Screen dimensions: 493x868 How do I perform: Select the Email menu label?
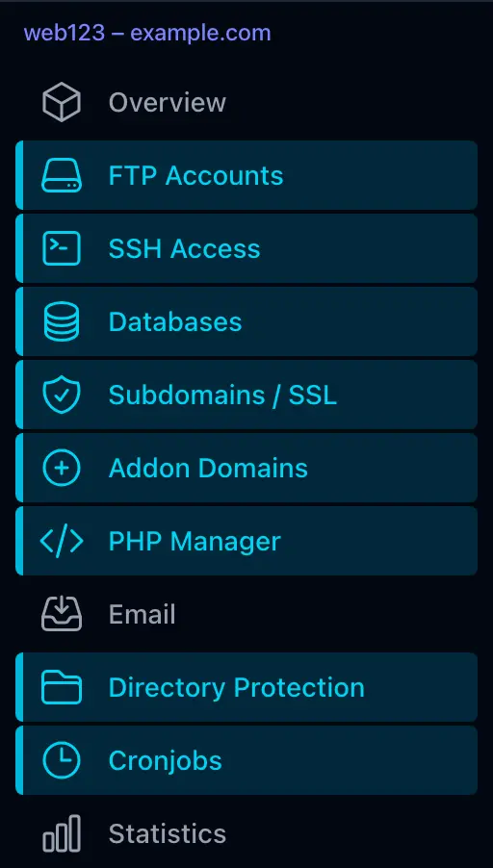pyautogui.click(x=142, y=615)
